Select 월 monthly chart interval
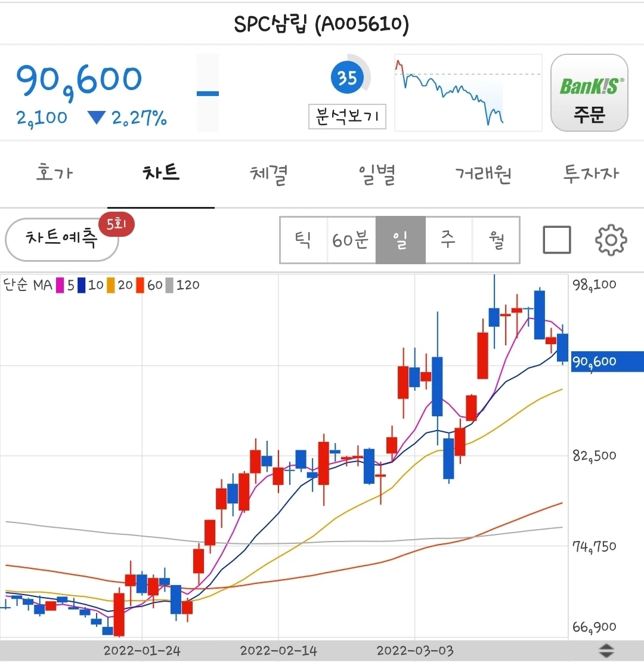644x662 pixels. (496, 240)
